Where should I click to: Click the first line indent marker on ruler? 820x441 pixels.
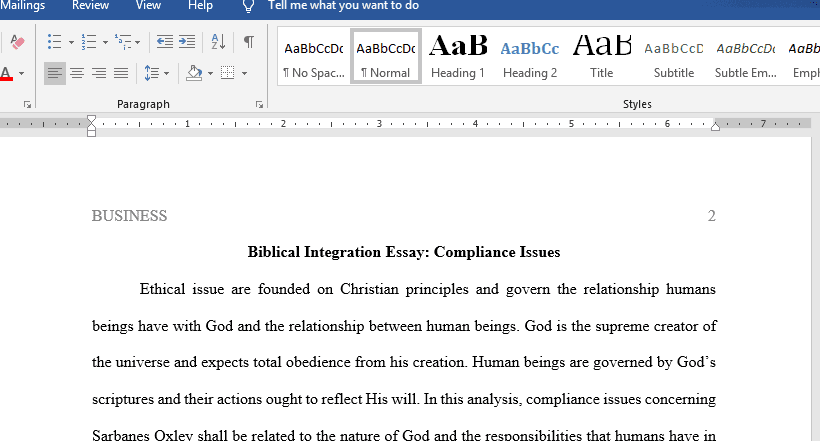(x=92, y=120)
